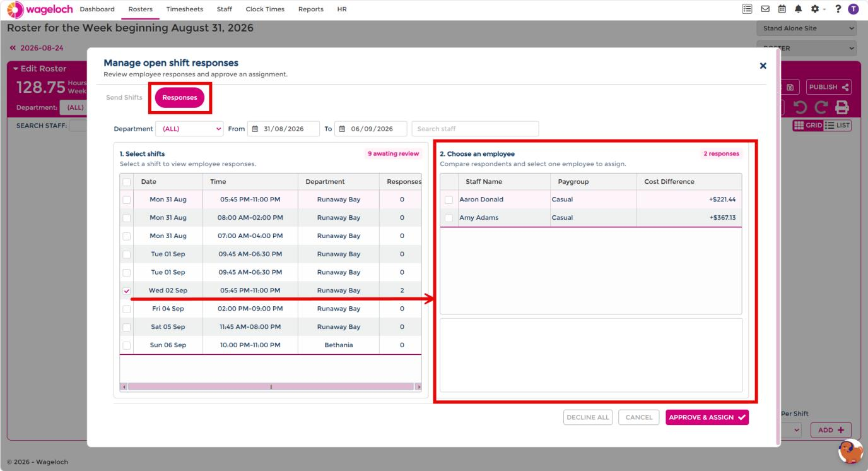Click the shifts scrollbar right arrow
Viewport: 868px width, 471px height.
point(418,386)
